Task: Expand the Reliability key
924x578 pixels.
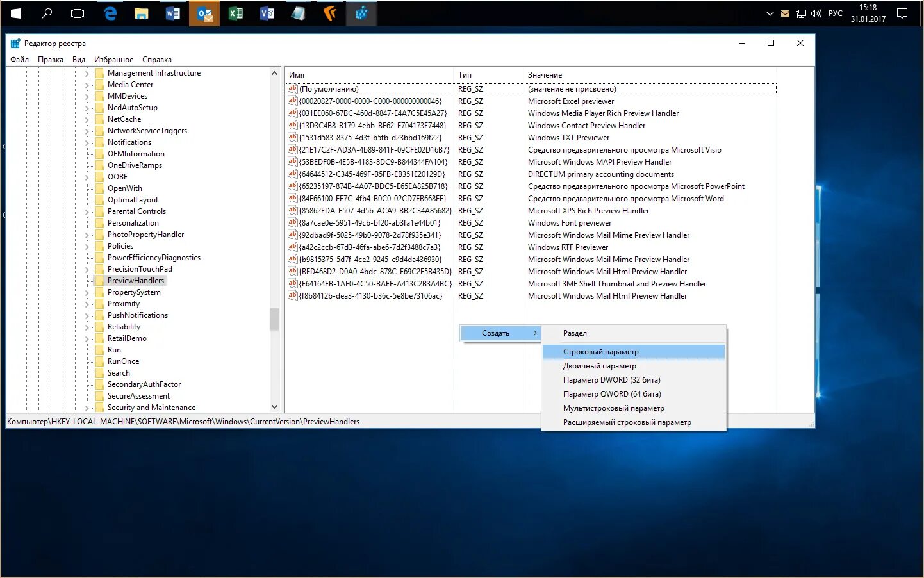Action: tap(87, 327)
